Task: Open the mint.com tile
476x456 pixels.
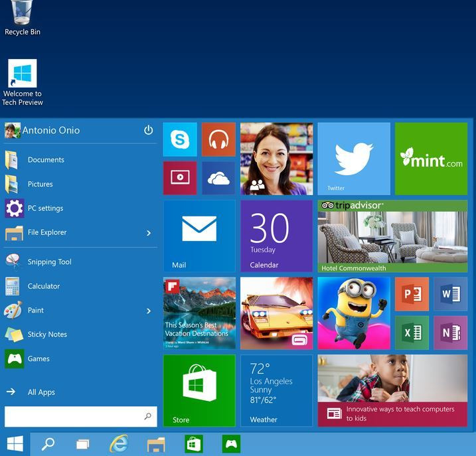Action: pos(431,159)
